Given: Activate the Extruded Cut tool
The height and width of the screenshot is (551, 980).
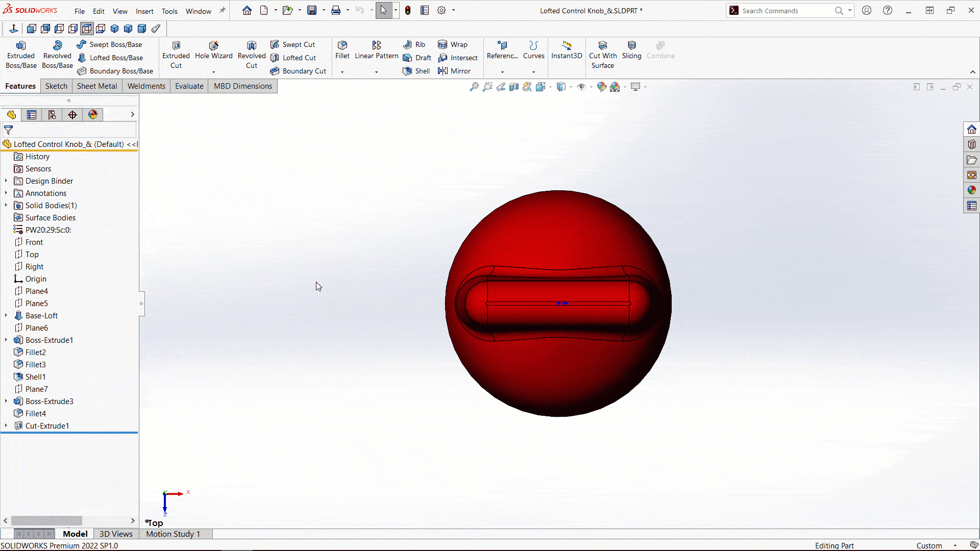Looking at the screenshot, I should point(176,55).
